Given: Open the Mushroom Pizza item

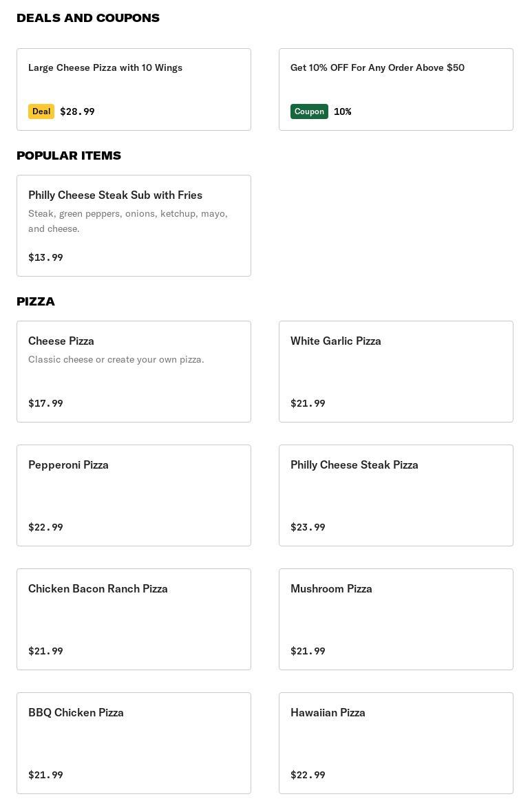Looking at the screenshot, I should coord(396,619).
